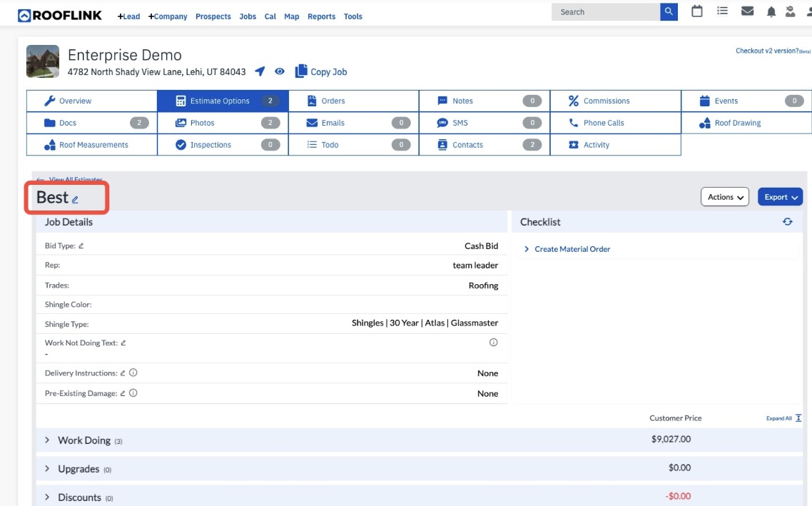Open the Estimate Options tab
Image resolution: width=812 pixels, height=506 pixels.
click(x=223, y=101)
